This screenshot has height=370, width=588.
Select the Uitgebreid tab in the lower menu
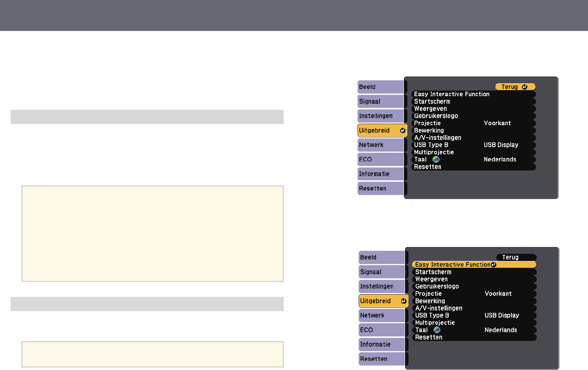383,301
